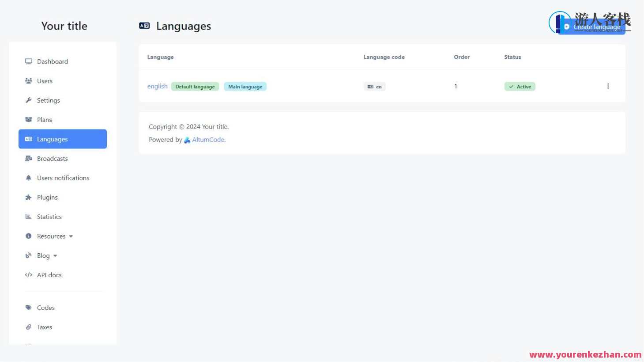Open the english language link
This screenshot has width=644, height=362.
157,86
